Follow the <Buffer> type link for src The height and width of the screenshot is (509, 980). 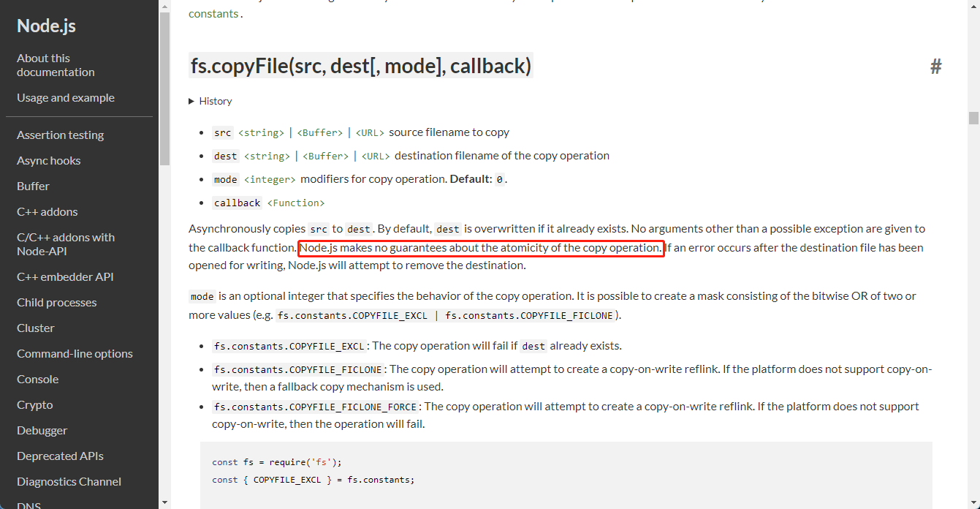pos(322,133)
